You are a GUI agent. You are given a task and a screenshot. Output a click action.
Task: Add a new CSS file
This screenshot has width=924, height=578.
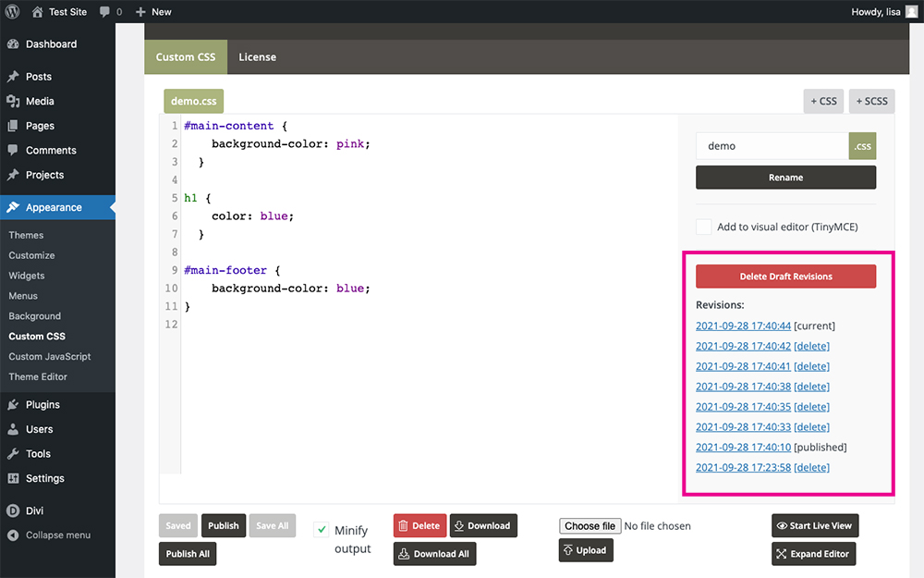(x=824, y=102)
